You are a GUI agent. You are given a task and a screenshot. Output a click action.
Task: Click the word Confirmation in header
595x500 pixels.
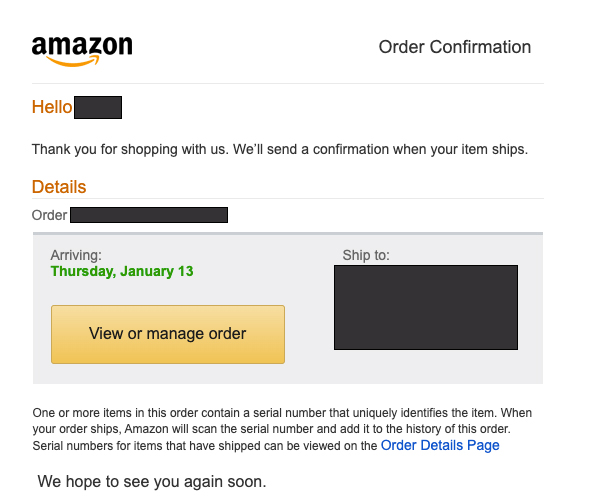480,47
